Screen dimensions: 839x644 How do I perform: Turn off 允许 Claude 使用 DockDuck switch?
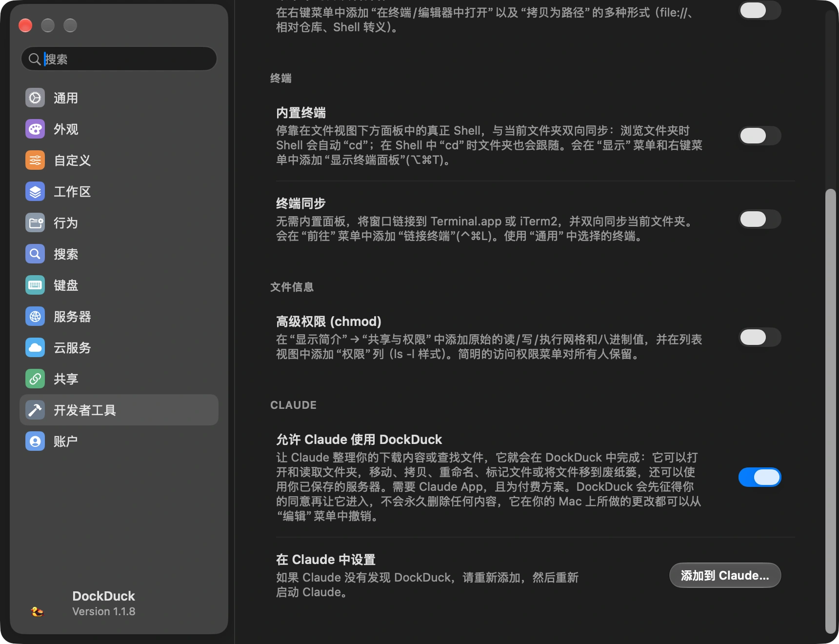pyautogui.click(x=759, y=477)
